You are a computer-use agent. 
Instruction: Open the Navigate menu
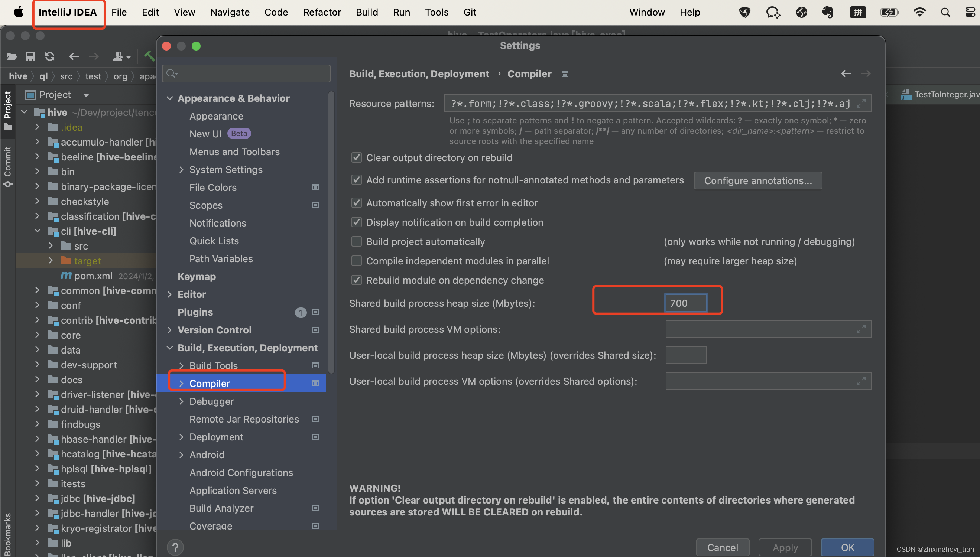pos(230,12)
